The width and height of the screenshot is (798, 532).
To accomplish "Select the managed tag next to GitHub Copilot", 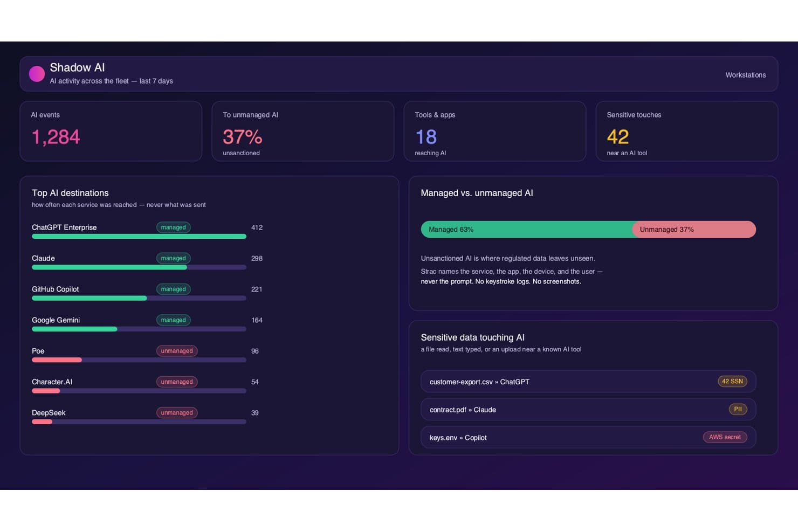I will point(173,289).
